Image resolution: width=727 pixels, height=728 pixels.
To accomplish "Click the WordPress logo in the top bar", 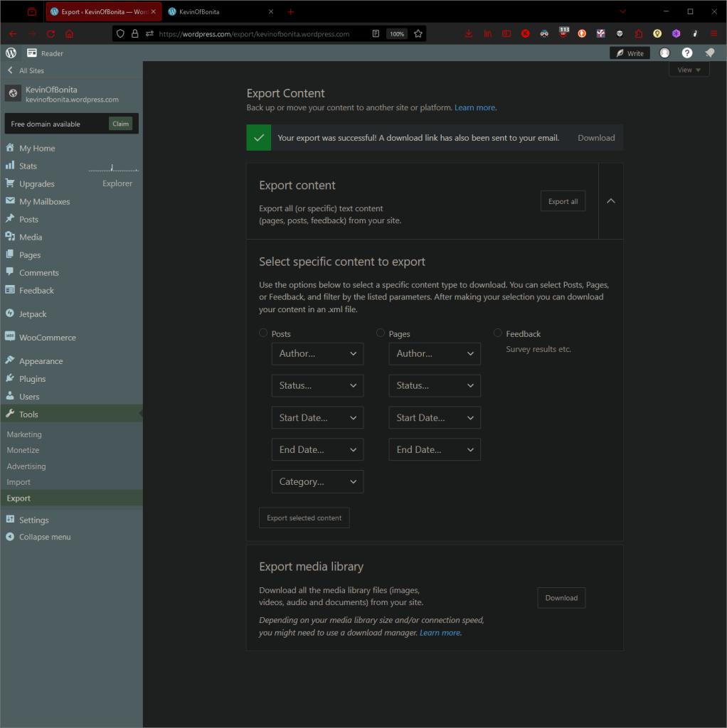I will click(x=11, y=53).
